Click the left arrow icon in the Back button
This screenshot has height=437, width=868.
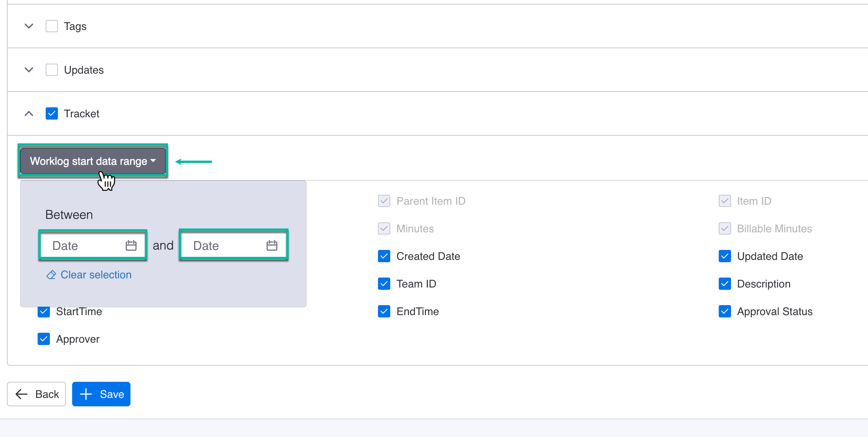point(21,394)
